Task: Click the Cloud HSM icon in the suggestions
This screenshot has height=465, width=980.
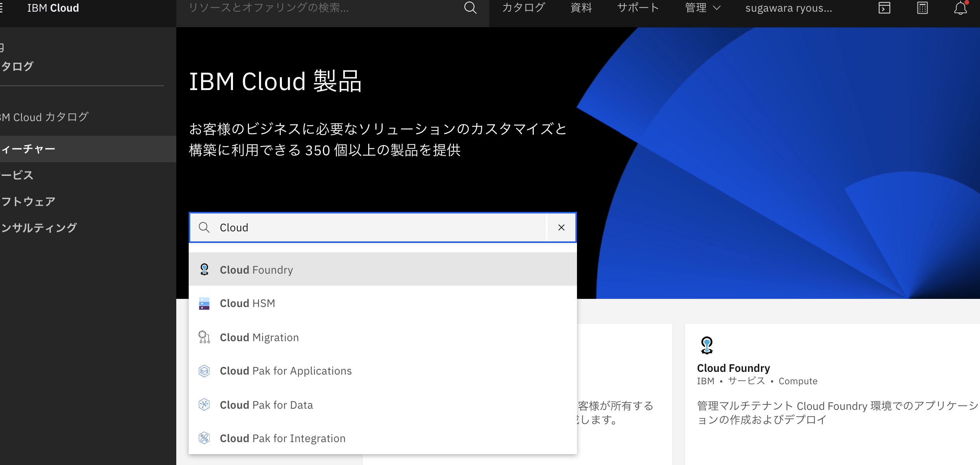Action: 204,303
